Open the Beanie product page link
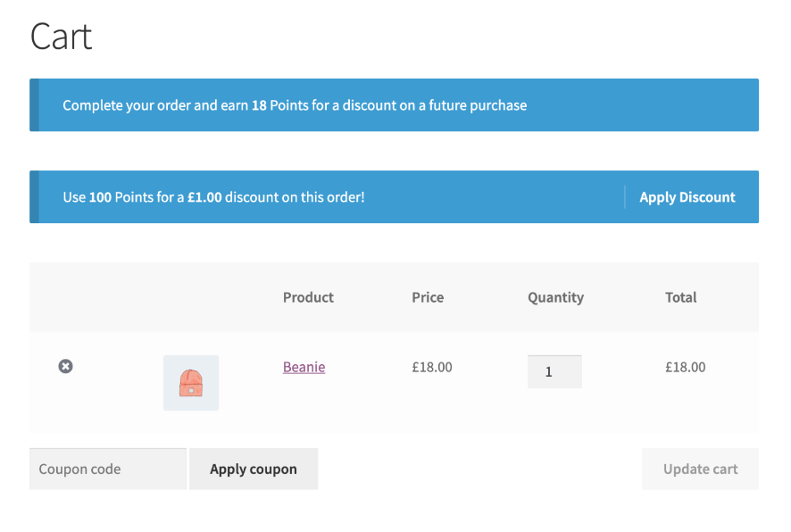The height and width of the screenshot is (532, 791). (x=304, y=366)
